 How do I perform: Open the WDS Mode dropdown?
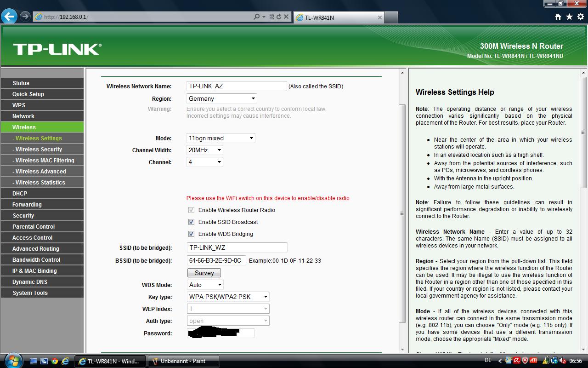coord(205,285)
